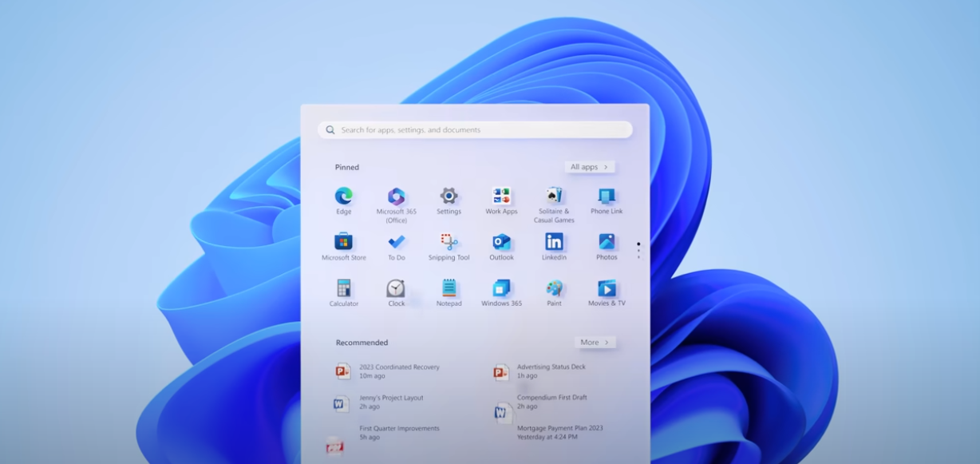
Task: Open the Work Apps folder
Action: click(501, 196)
